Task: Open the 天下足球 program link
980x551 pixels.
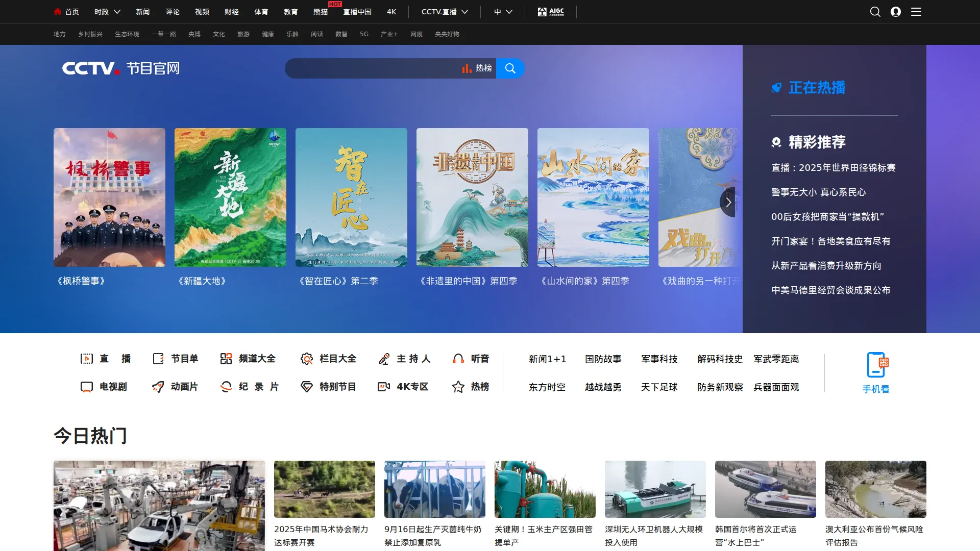Action: [x=659, y=387]
